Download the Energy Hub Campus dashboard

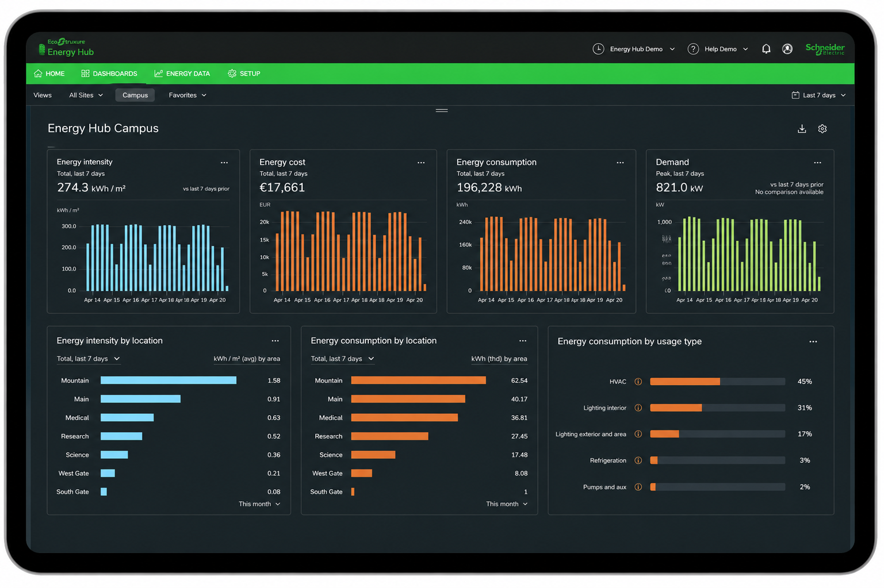[802, 129]
